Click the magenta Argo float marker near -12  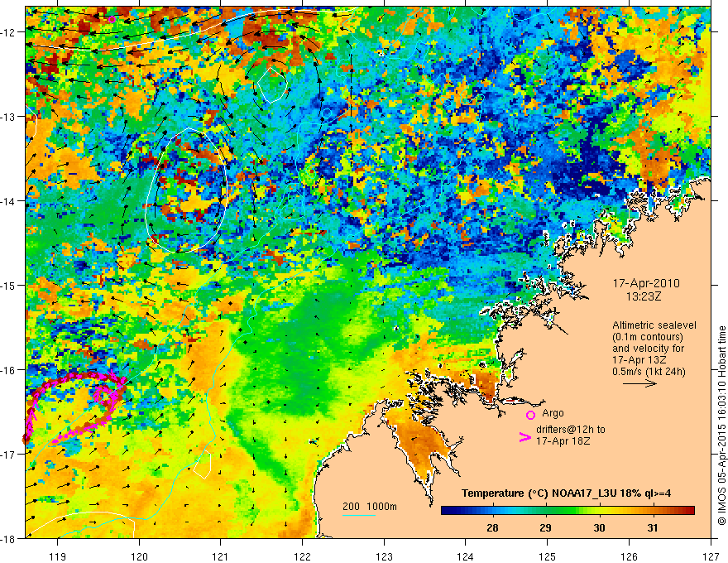coord(112,19)
